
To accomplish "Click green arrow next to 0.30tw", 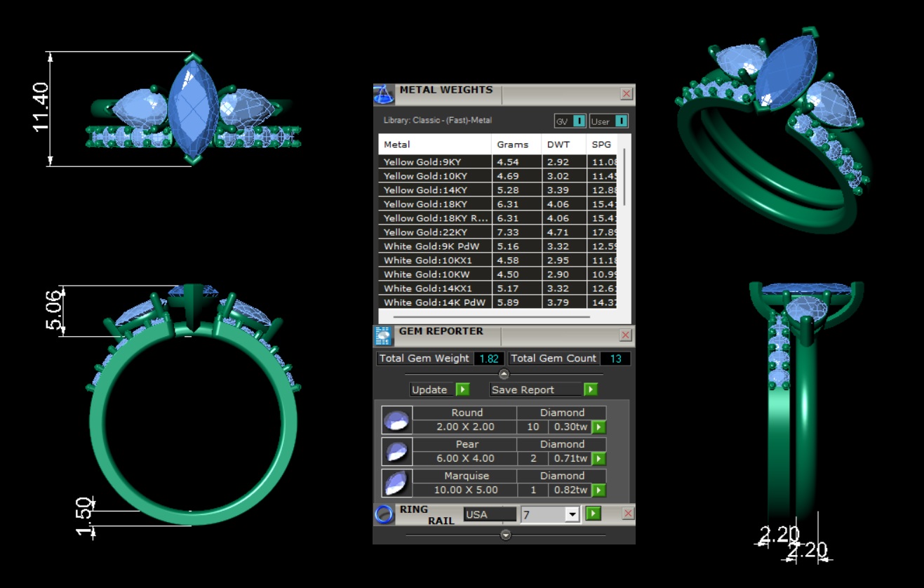I will 598,427.
